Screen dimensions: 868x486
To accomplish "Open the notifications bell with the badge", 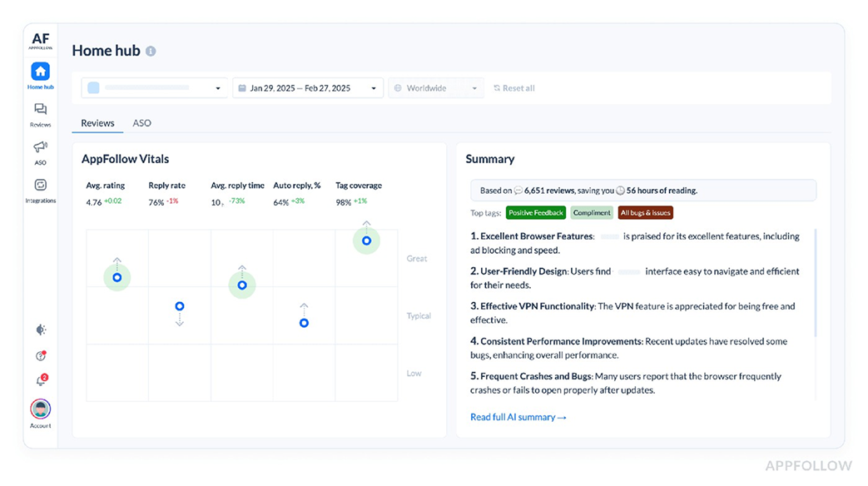I will tap(39, 379).
